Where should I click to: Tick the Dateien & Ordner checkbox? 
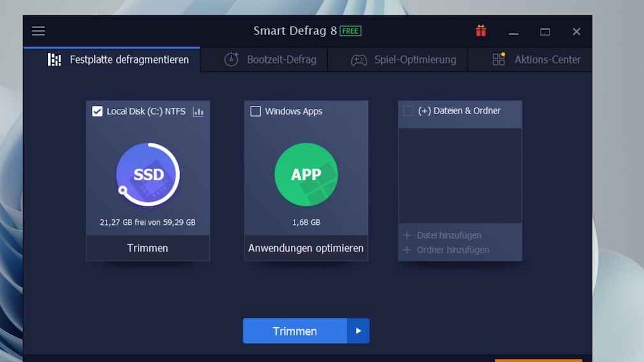408,111
